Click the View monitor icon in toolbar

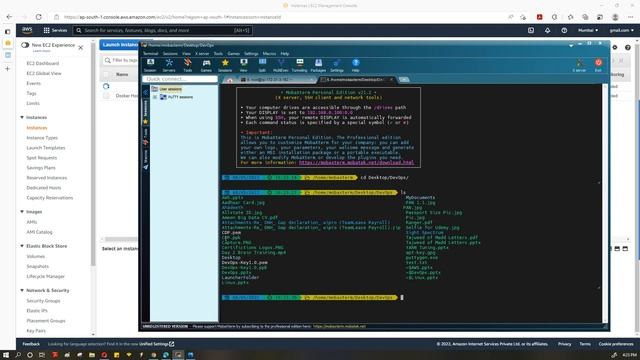(244, 65)
